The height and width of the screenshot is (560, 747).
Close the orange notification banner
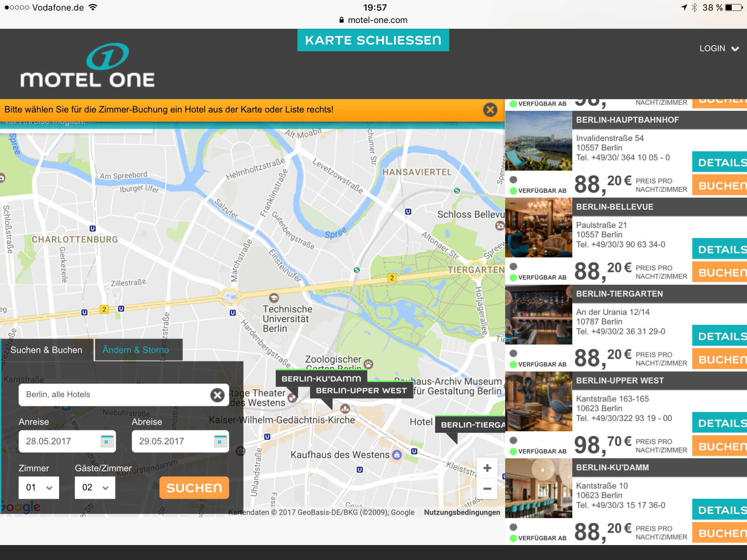(490, 110)
